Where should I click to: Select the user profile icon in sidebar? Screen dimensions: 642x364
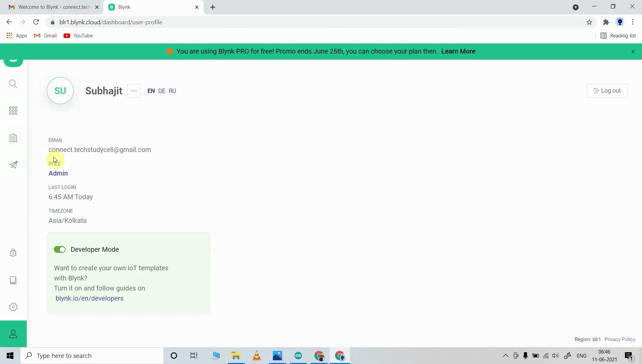pyautogui.click(x=13, y=334)
